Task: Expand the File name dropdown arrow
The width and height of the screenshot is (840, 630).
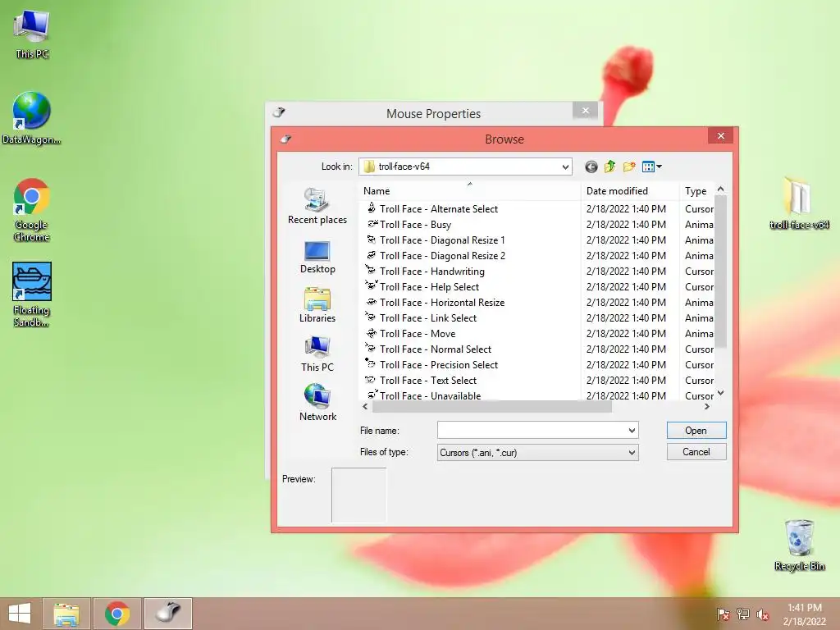Action: tap(632, 430)
